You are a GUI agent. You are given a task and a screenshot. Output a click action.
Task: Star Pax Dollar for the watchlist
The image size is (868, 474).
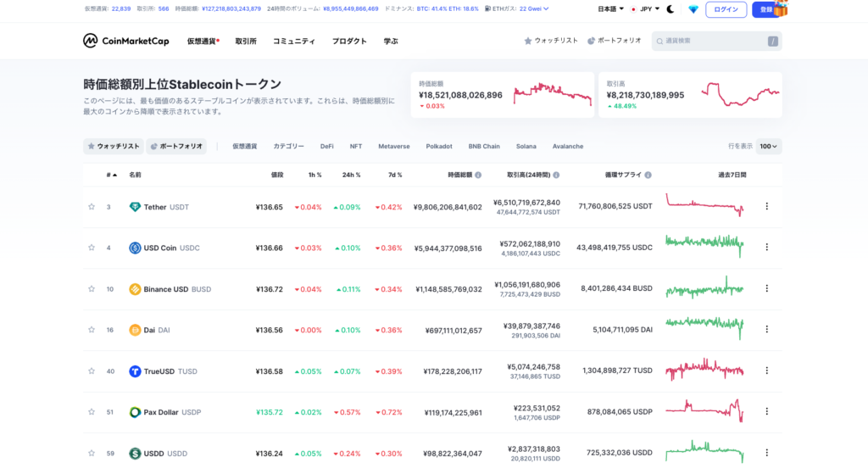coord(92,412)
